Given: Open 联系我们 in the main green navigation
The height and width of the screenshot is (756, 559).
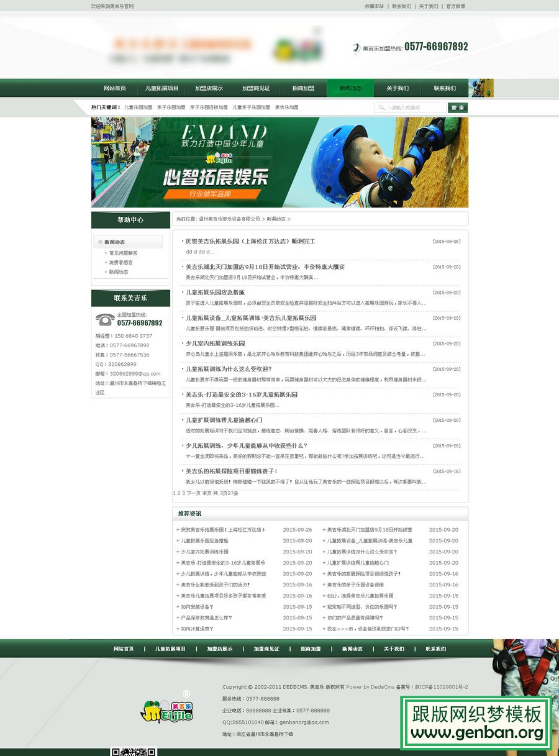Looking at the screenshot, I should [x=445, y=88].
